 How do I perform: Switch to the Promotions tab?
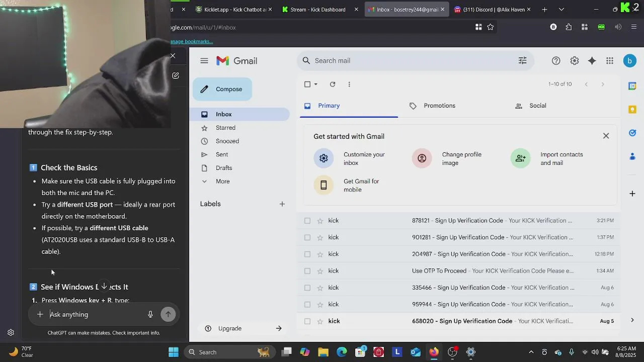click(446, 106)
